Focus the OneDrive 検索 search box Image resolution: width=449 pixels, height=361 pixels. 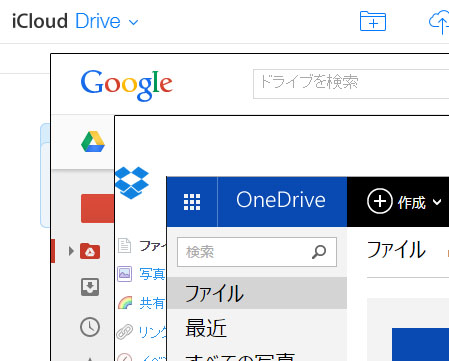pyautogui.click(x=257, y=252)
